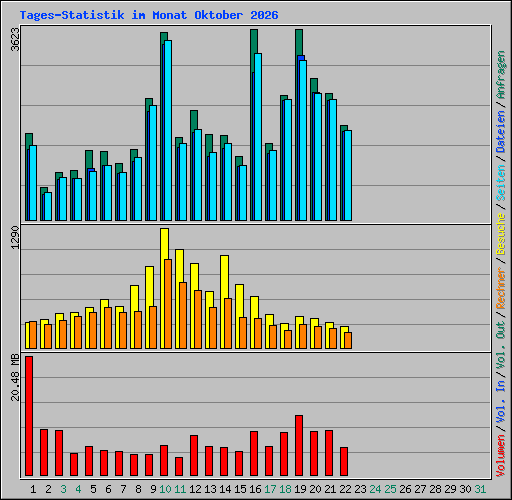Click the y-axis value 3623
Image resolution: width=512 pixels, height=500 pixels.
pyautogui.click(x=15, y=40)
